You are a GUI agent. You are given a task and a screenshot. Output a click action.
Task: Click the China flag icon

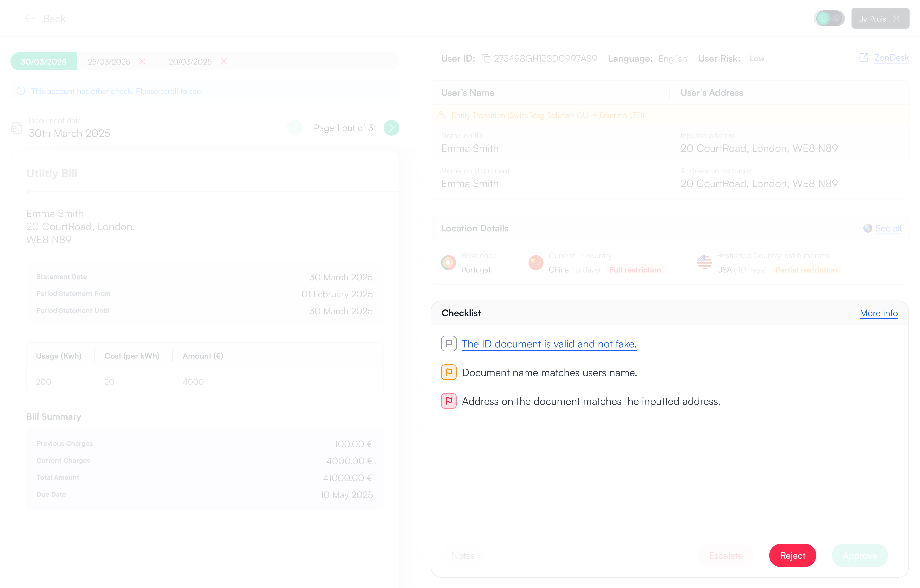[536, 263]
